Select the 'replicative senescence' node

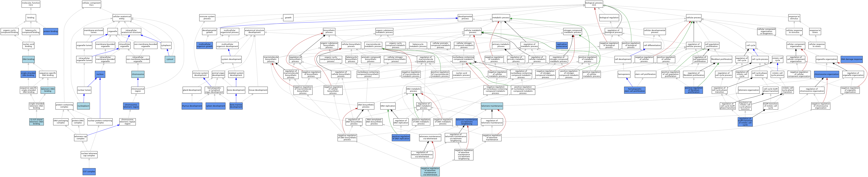point(562,46)
